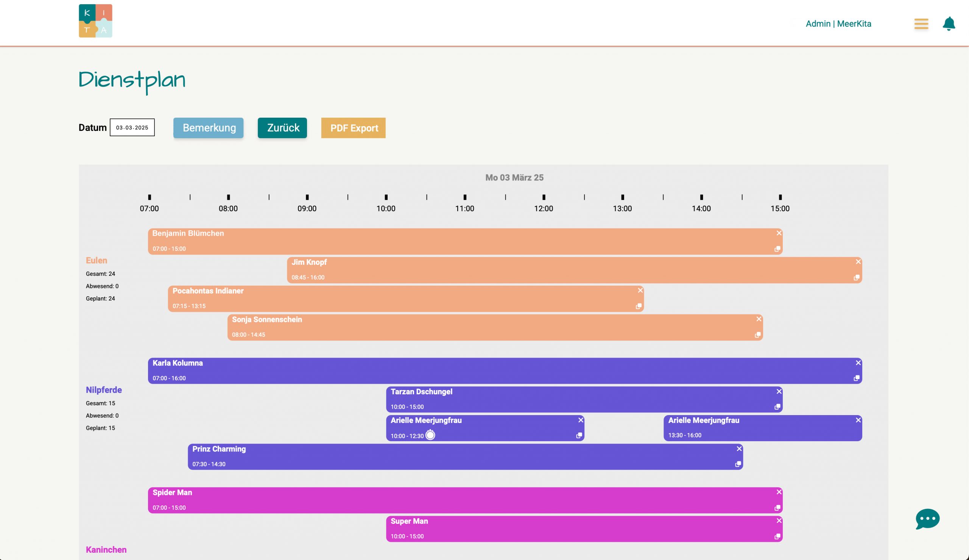Delete Pocahontas Indianer's shift
The width and height of the screenshot is (969, 560).
640,290
